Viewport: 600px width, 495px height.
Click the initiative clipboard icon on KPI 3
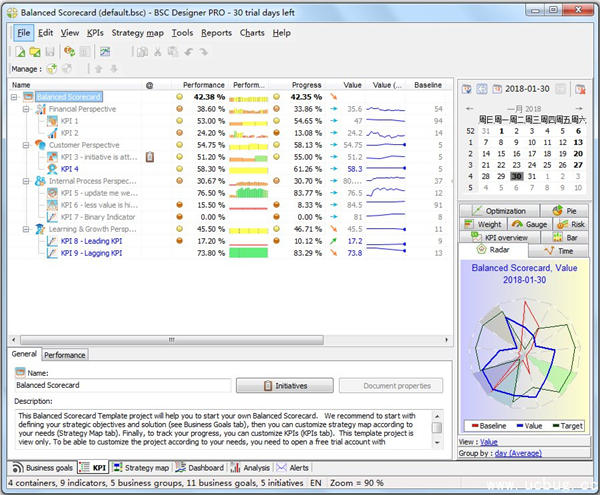(149, 157)
